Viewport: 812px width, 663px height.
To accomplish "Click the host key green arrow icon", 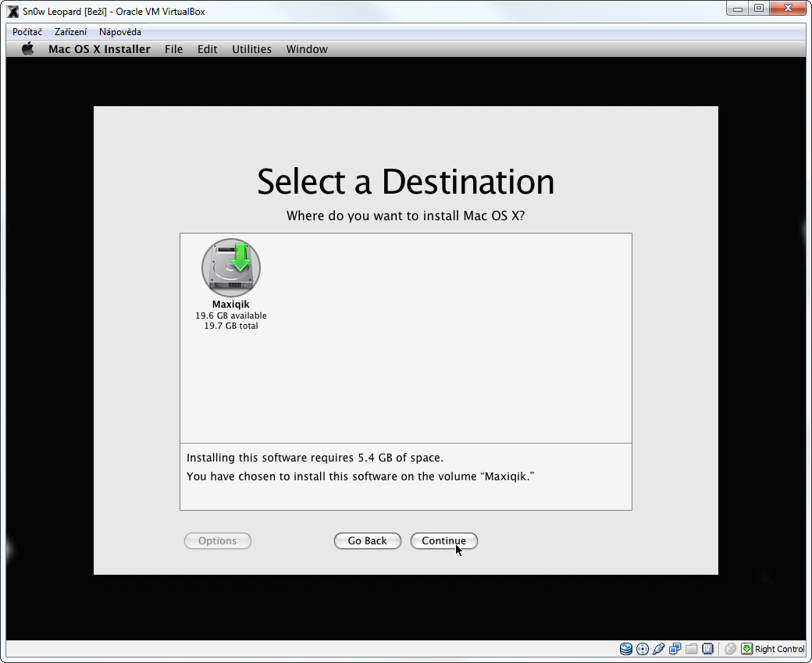I will [746, 648].
